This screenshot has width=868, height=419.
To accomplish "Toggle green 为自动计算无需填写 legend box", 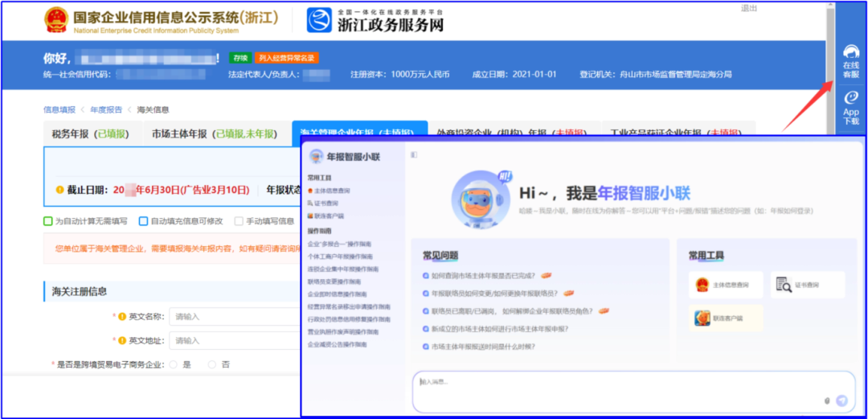I will tap(48, 221).
